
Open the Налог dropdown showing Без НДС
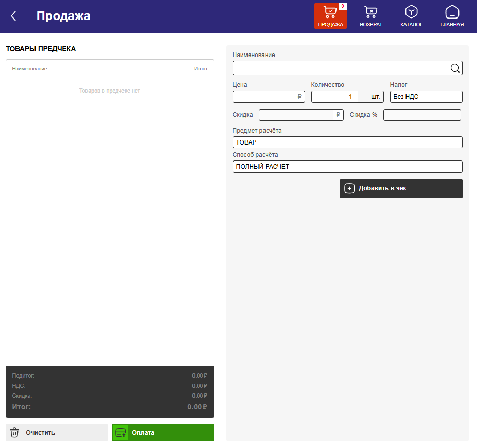pos(426,97)
